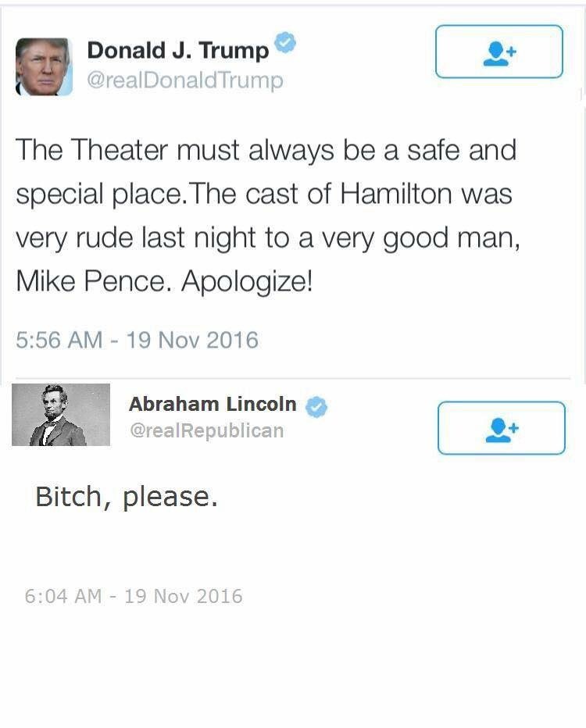Click the verified badge beside Abraham Lincoln

[316, 406]
